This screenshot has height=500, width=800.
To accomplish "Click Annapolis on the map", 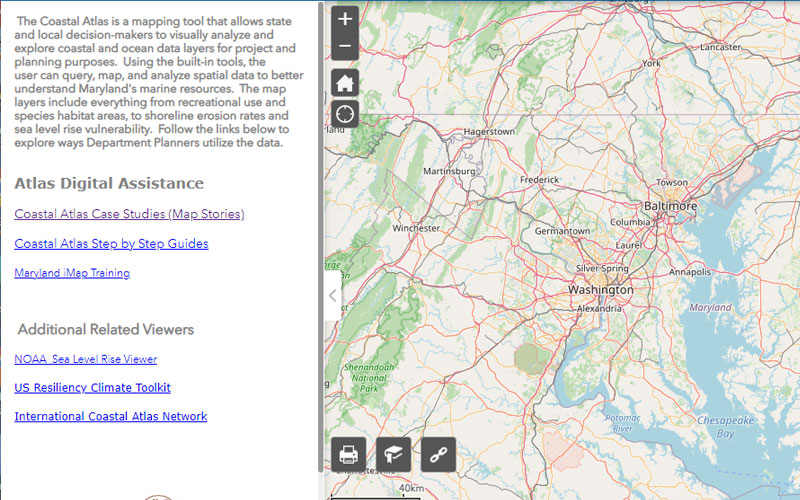I will (x=687, y=271).
